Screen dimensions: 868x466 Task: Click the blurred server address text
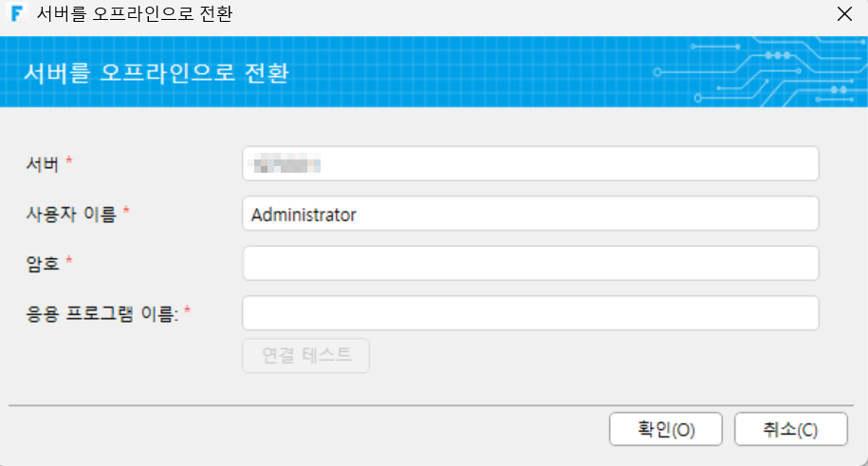[x=286, y=164]
